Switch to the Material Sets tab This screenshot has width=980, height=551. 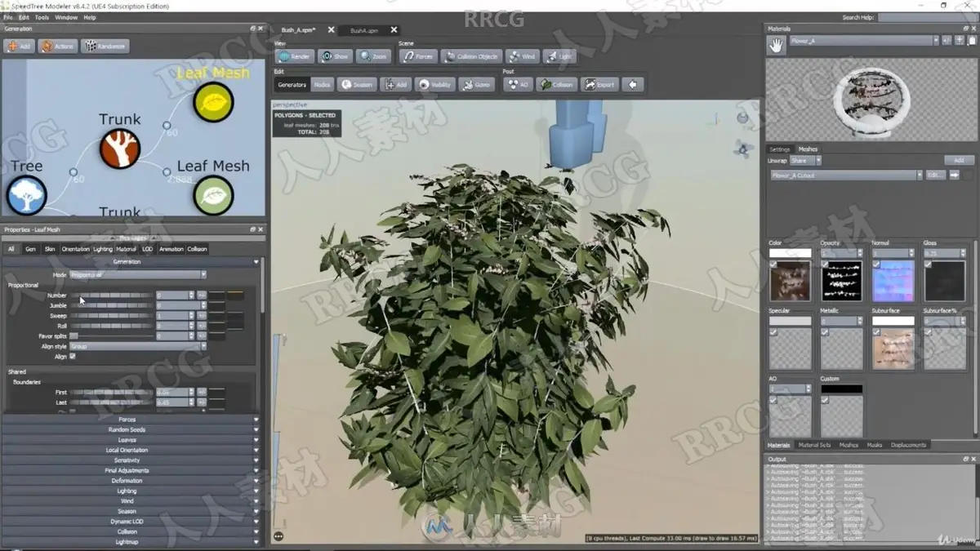(x=814, y=445)
